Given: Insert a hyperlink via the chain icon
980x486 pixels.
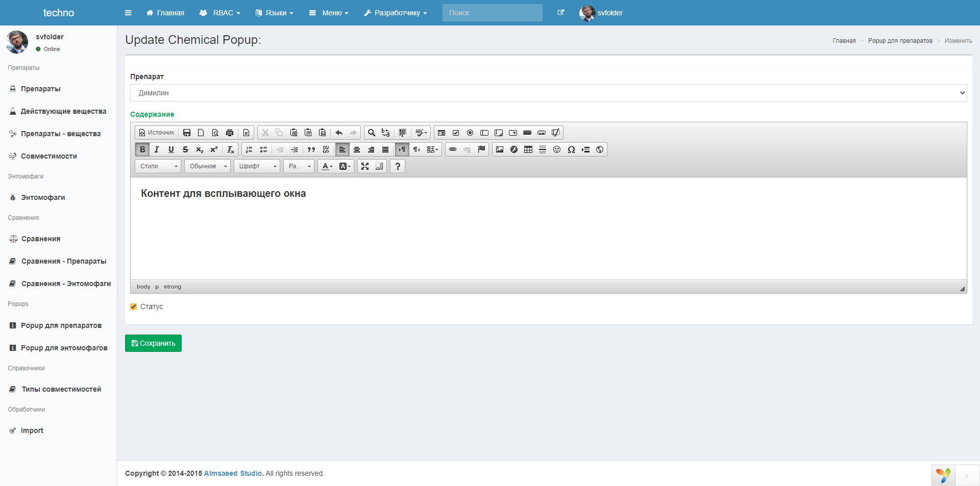Looking at the screenshot, I should click(x=453, y=149).
